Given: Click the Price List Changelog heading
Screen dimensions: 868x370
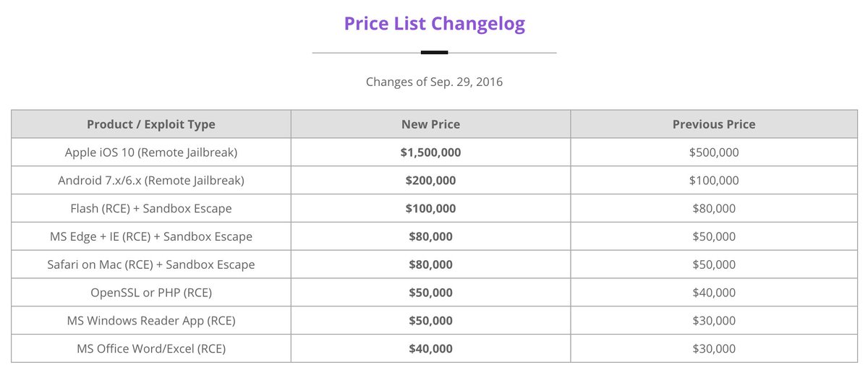Looking at the screenshot, I should (434, 24).
